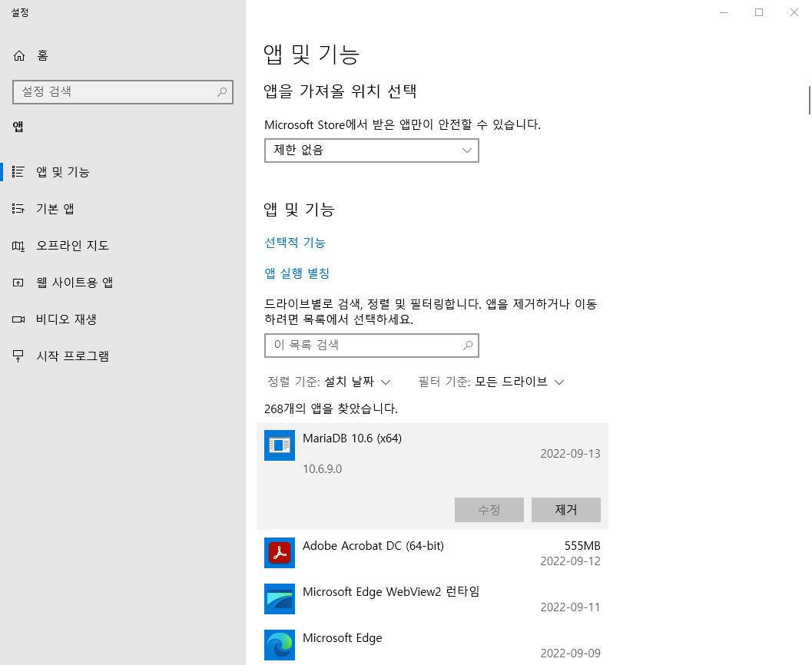Click magnifier icon in 이 목록 검색 box

468,346
